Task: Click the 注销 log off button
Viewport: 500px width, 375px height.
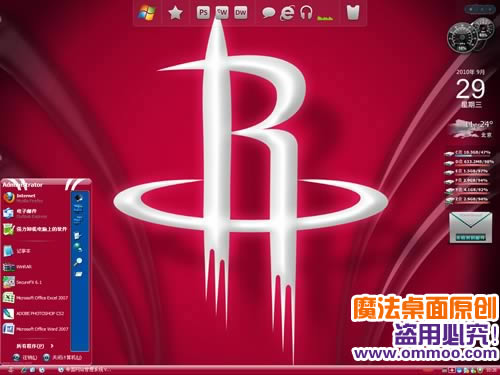Action: point(25,357)
